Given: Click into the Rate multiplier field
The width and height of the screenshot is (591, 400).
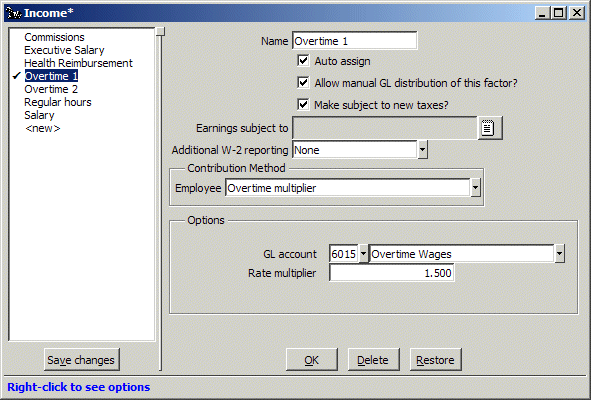Looking at the screenshot, I should (x=392, y=273).
